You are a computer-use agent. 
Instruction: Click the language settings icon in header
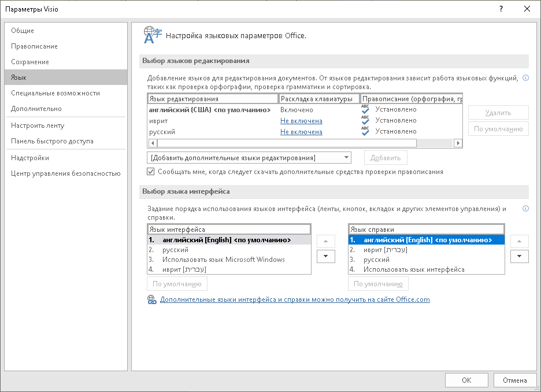[x=153, y=35]
